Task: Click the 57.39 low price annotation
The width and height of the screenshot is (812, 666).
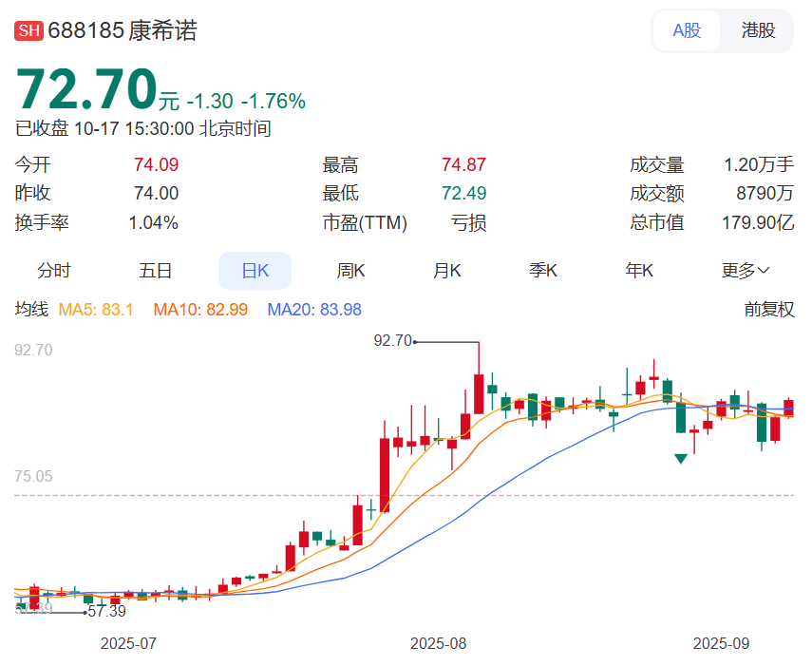Action: (x=106, y=611)
